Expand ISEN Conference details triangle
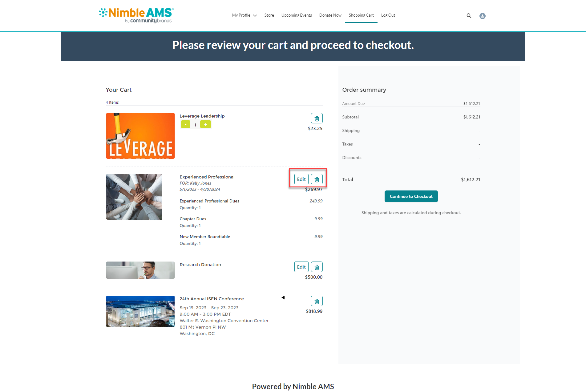This screenshot has width=586, height=392. point(283,298)
